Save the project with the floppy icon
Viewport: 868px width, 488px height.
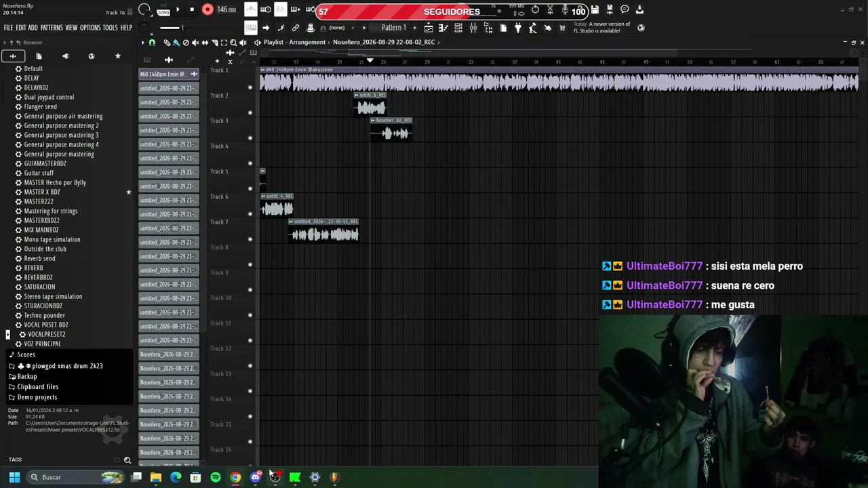coord(595,9)
